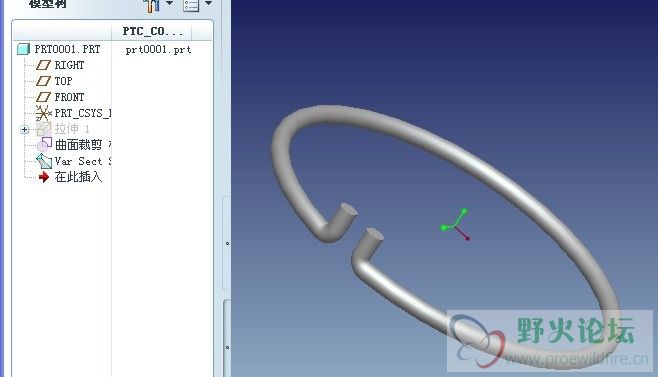Click the PRT_CSYS coordinate system icon

tap(43, 113)
